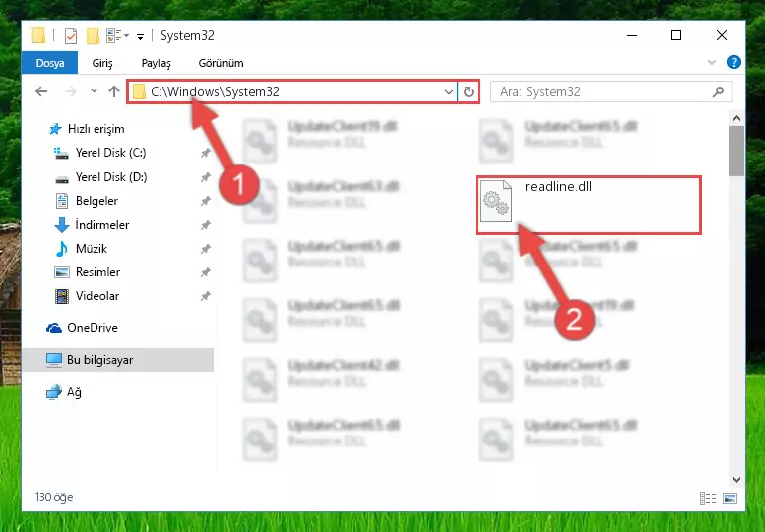Open the Dosya menu tab

50,63
